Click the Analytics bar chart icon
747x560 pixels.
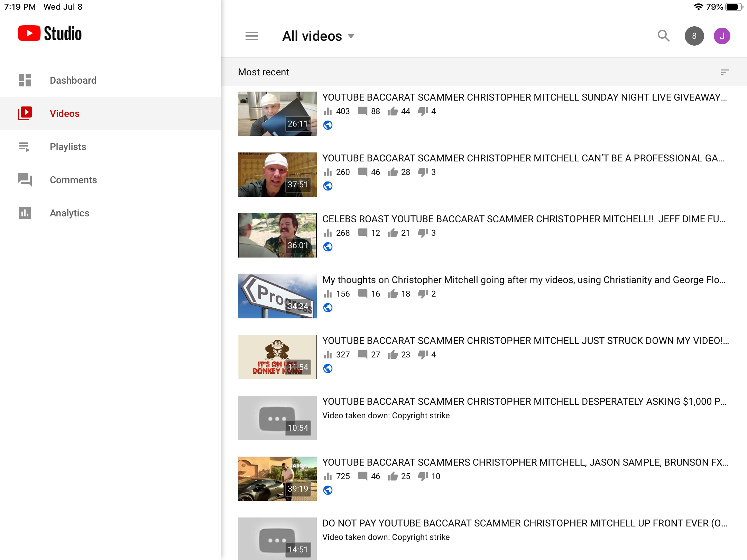pos(25,213)
